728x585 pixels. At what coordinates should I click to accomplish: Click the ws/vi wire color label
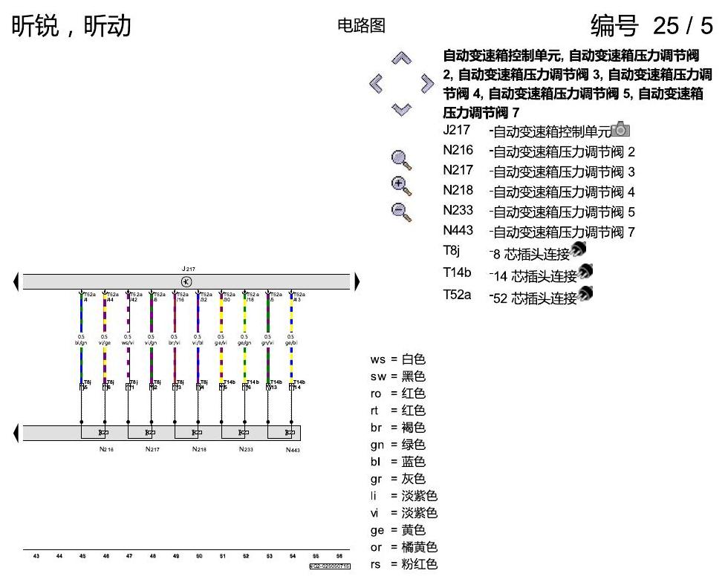[x=128, y=343]
